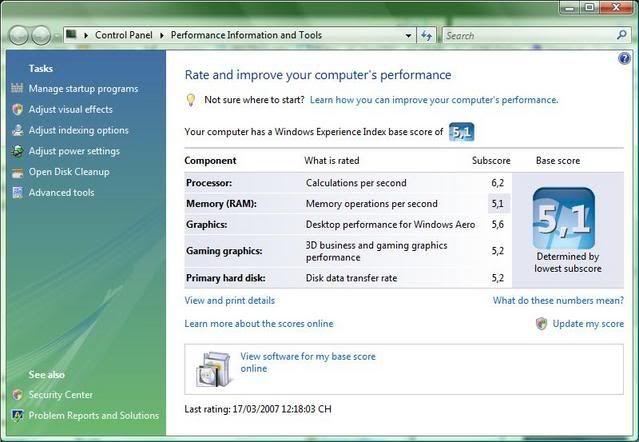Click the address bar computer icon
Screen dimensions: 639x442
[71, 35]
